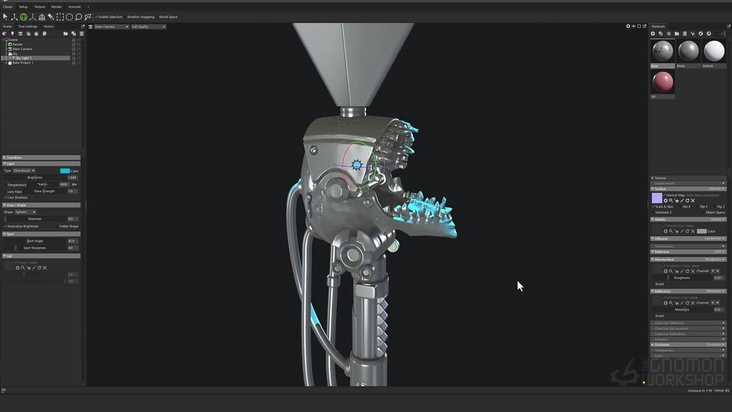Collapse the Area / Shape section
The image size is (732, 412).
click(x=41, y=205)
